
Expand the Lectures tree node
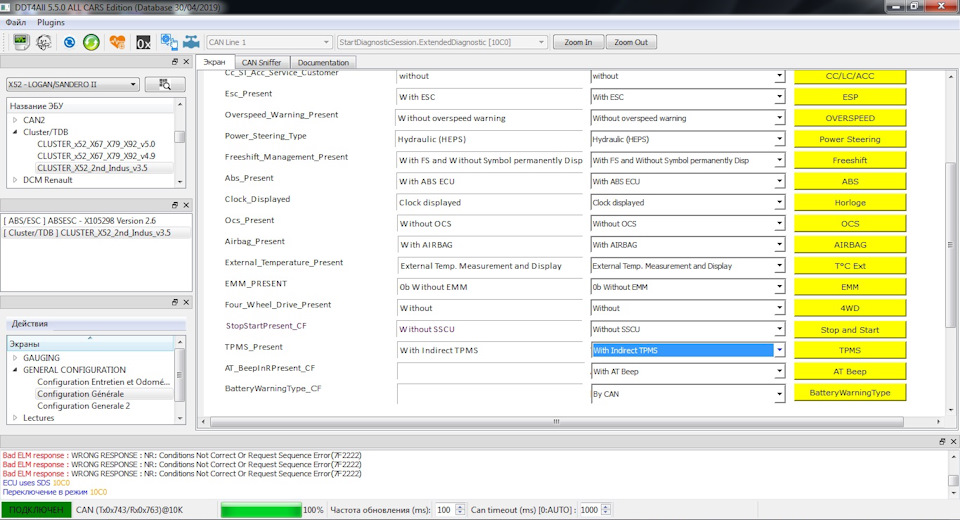point(15,418)
